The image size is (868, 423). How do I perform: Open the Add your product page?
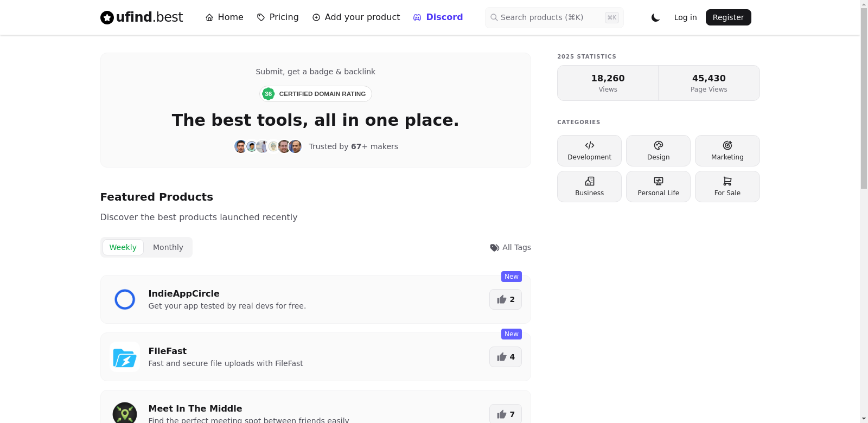pos(356,17)
